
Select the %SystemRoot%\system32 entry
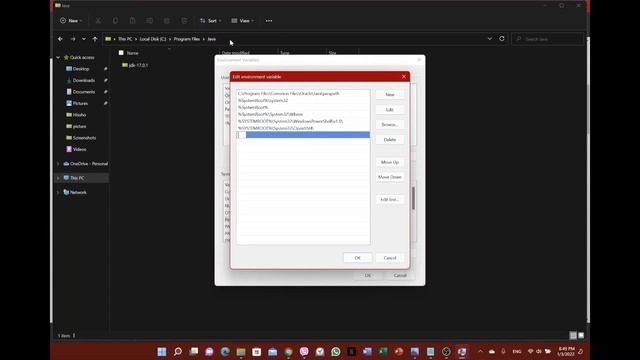tap(303, 100)
